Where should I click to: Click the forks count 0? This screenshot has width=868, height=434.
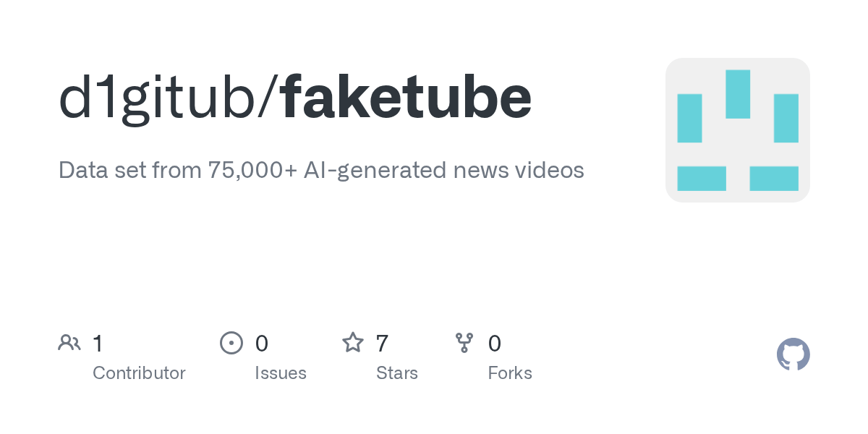pyautogui.click(x=494, y=343)
